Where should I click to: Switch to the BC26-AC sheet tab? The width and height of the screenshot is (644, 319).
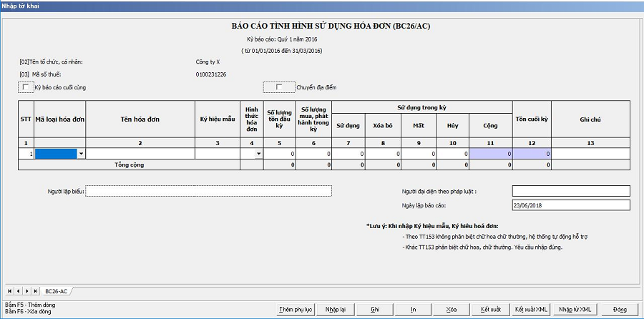(56, 291)
